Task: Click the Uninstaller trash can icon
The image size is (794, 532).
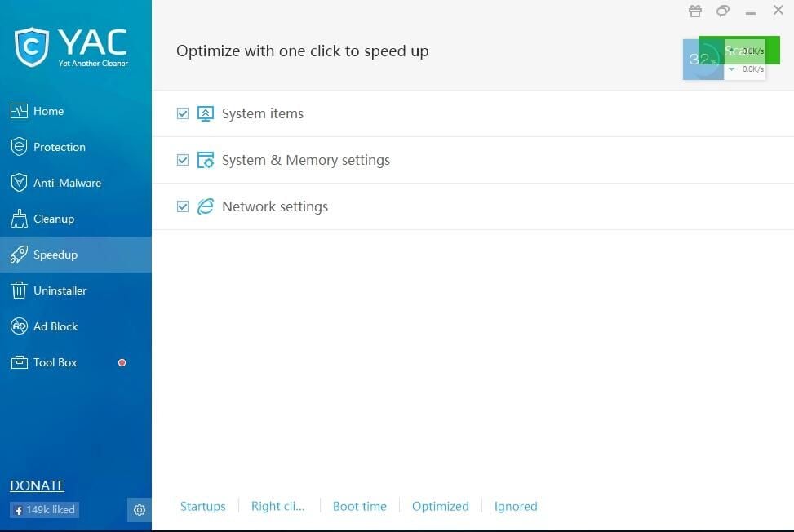Action: point(20,290)
